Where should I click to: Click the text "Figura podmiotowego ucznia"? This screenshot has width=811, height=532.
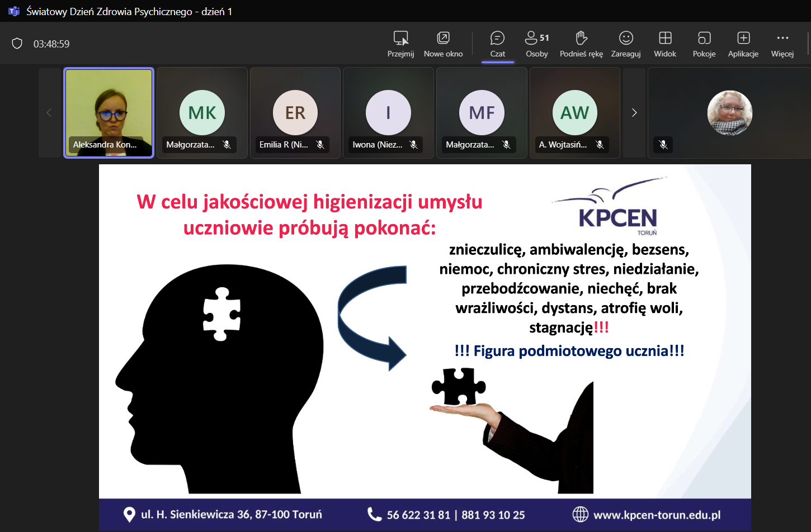point(571,351)
